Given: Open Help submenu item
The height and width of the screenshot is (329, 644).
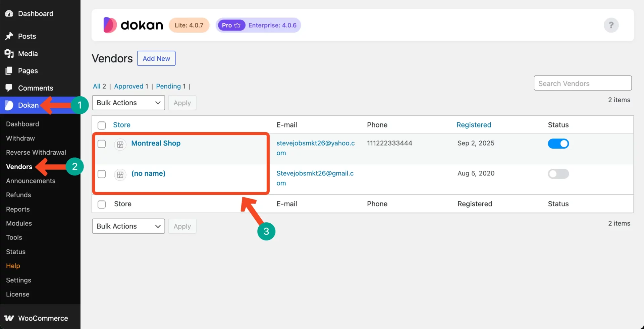Looking at the screenshot, I should click(13, 266).
